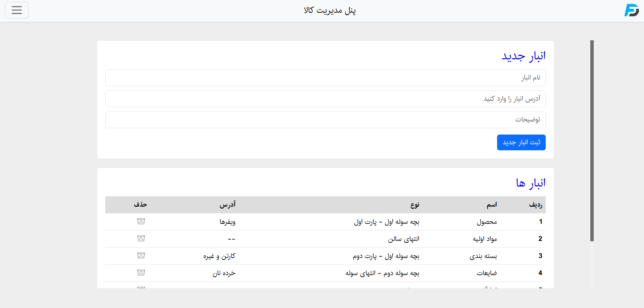Open the hamburger navigation menu
This screenshot has height=308, width=644.
(x=17, y=10)
